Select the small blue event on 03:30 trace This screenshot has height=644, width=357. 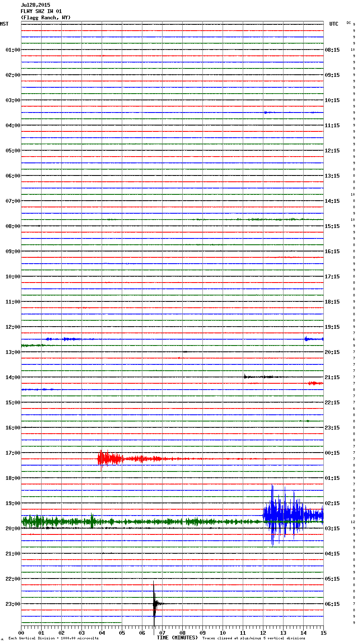click(267, 112)
